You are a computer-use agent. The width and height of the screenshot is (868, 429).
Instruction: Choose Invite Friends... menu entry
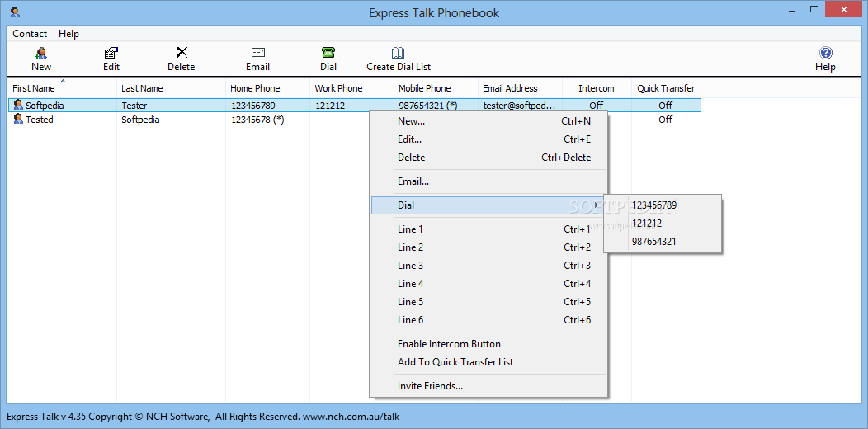point(488,386)
